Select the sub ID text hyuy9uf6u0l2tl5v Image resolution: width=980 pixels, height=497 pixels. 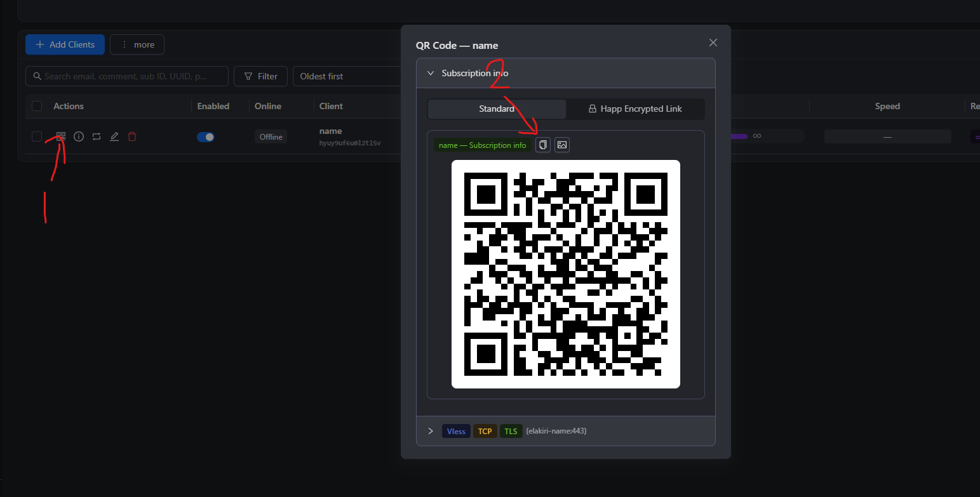(x=350, y=143)
